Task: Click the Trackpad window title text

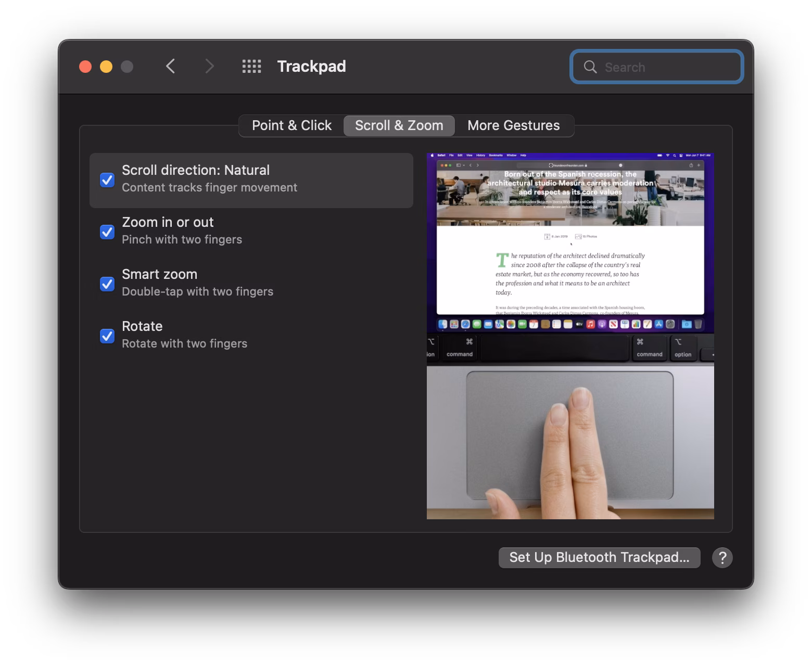Action: click(x=311, y=67)
